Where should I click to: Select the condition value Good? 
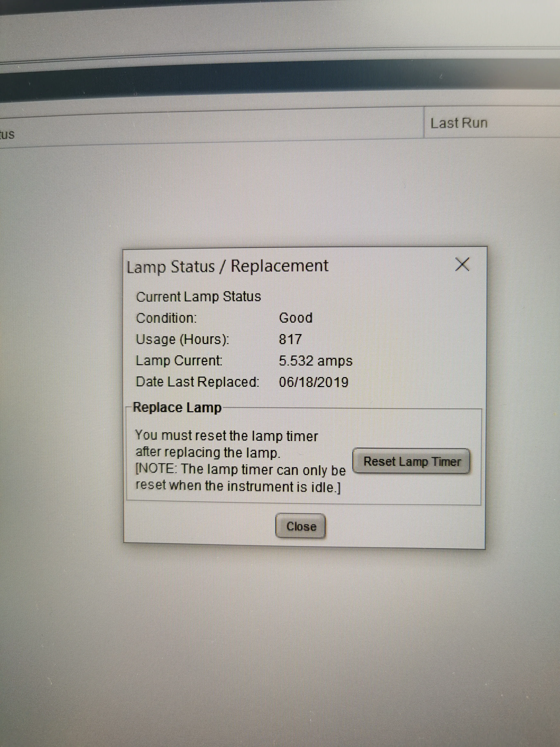296,318
